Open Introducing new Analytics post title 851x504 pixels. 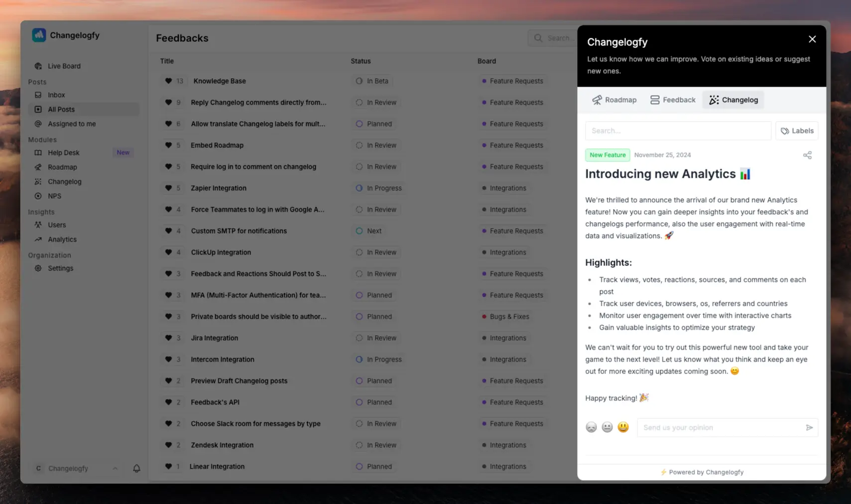pyautogui.click(x=668, y=174)
